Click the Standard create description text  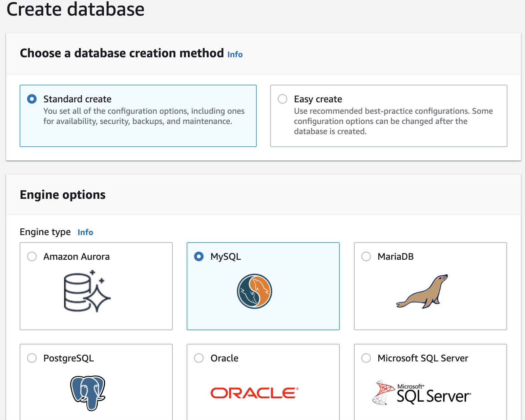[x=144, y=116]
